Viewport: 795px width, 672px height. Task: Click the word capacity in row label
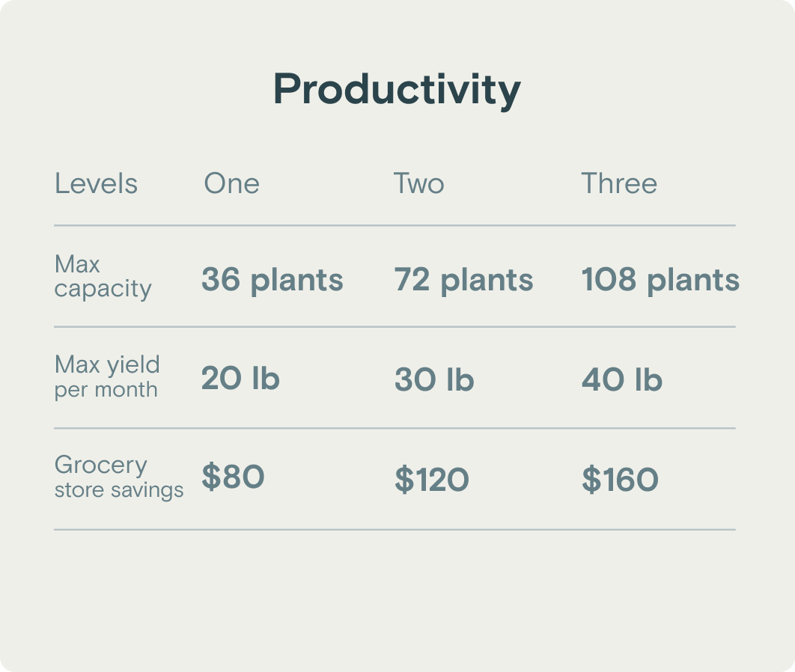pyautogui.click(x=103, y=289)
